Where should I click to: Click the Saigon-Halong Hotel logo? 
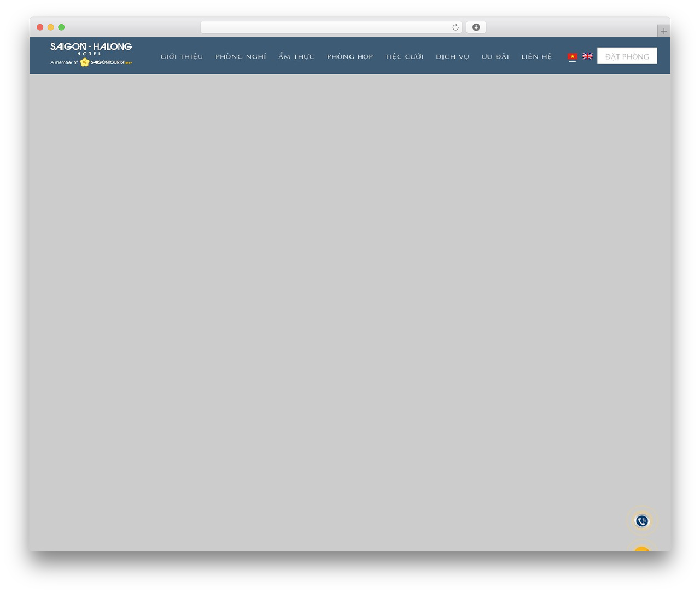click(x=91, y=54)
